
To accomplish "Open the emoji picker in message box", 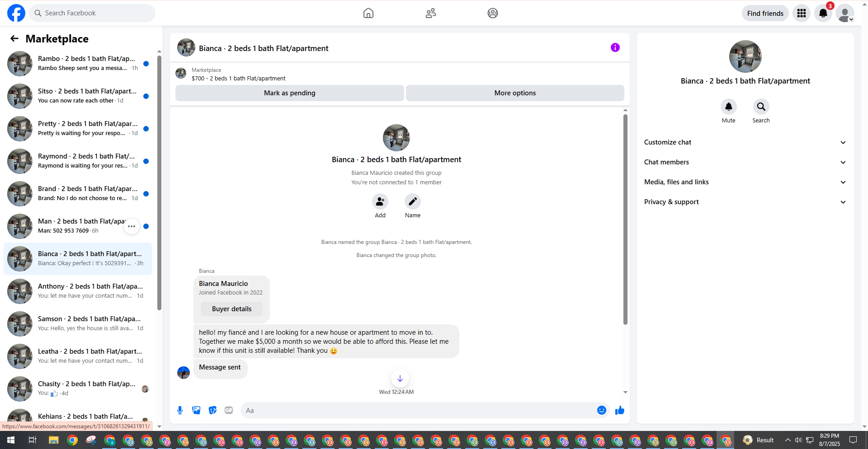I will (x=602, y=410).
